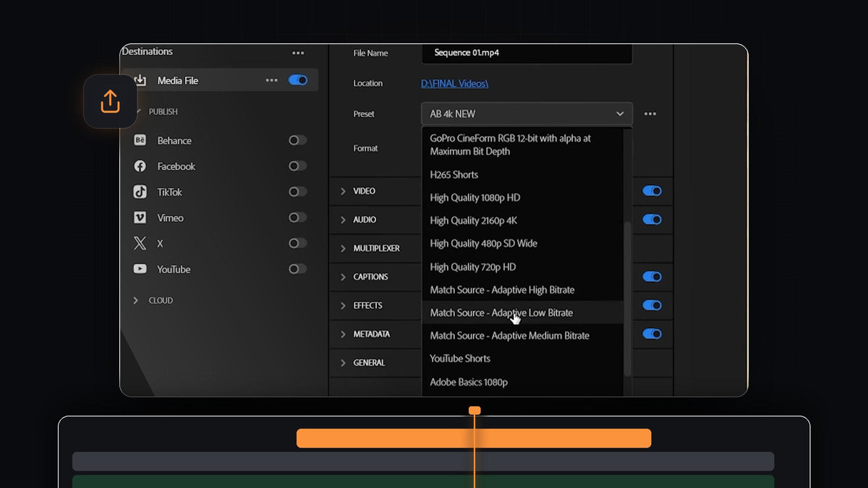Enable the Behance publish toggle
This screenshot has height=488, width=868.
click(298, 140)
